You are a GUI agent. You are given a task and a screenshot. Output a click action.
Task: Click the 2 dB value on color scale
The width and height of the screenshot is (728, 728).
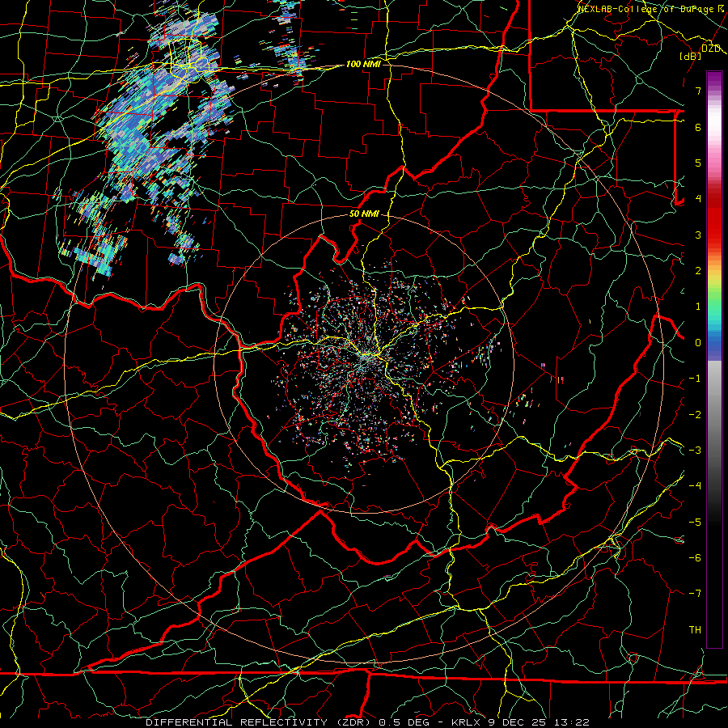(698, 271)
